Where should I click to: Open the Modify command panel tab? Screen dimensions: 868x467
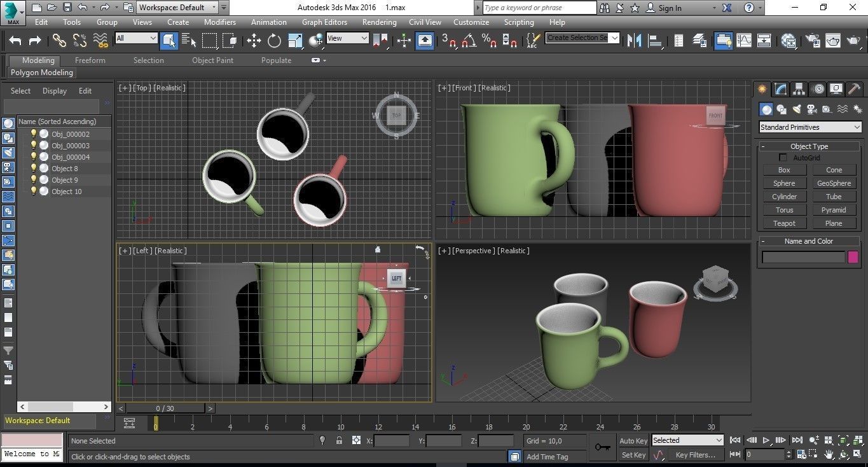coord(780,89)
